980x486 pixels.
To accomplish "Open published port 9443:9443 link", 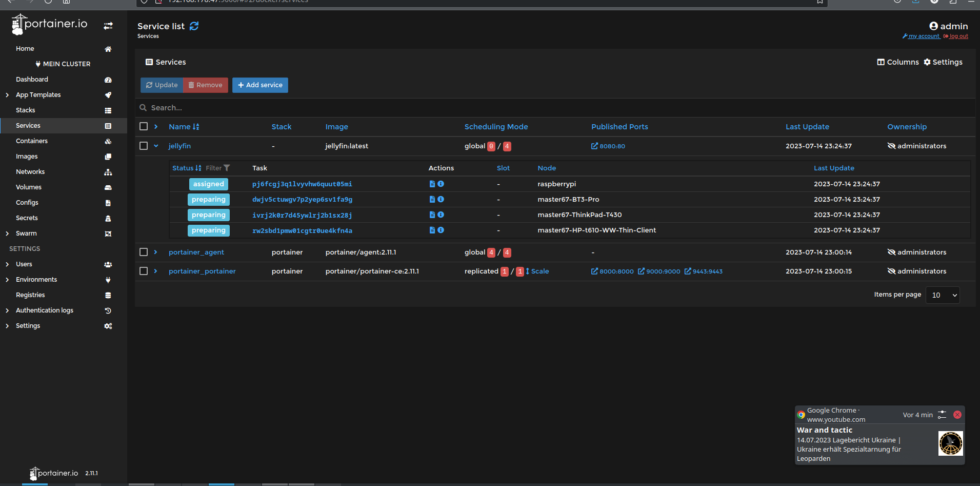I will tap(704, 271).
